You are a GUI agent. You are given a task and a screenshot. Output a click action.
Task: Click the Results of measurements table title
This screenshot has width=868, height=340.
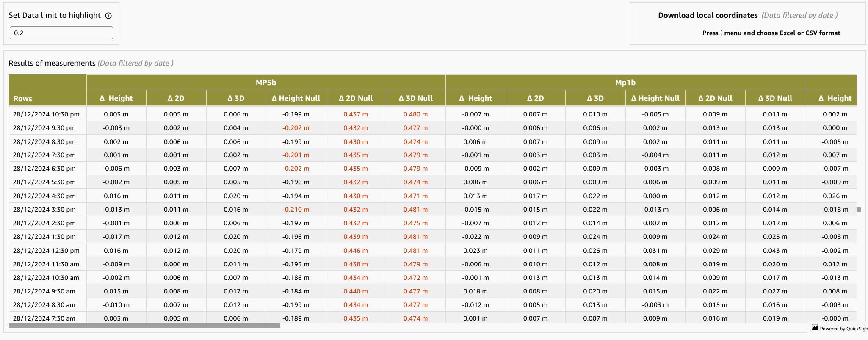52,63
